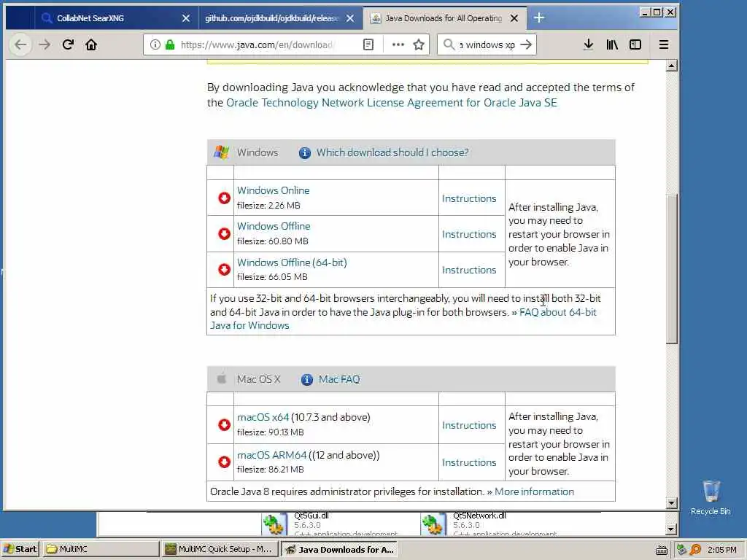Open Instructions link for Windows Online
This screenshot has height=560, width=747.
tap(469, 198)
